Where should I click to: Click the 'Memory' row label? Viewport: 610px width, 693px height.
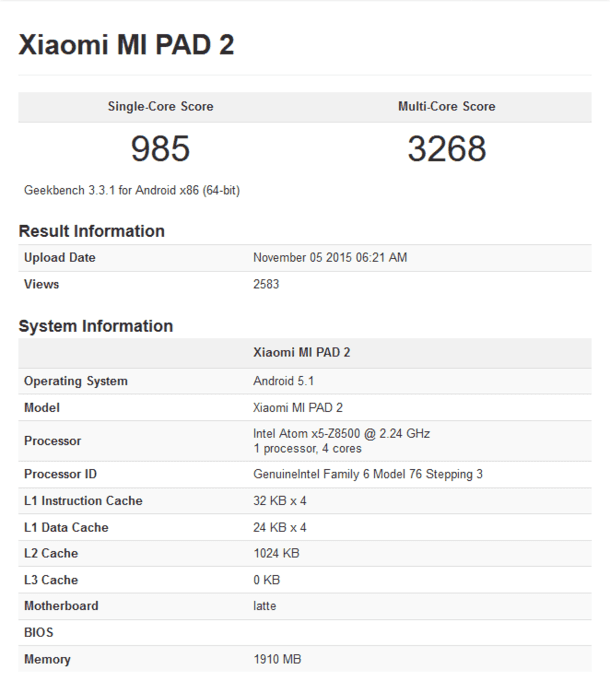tap(47, 659)
